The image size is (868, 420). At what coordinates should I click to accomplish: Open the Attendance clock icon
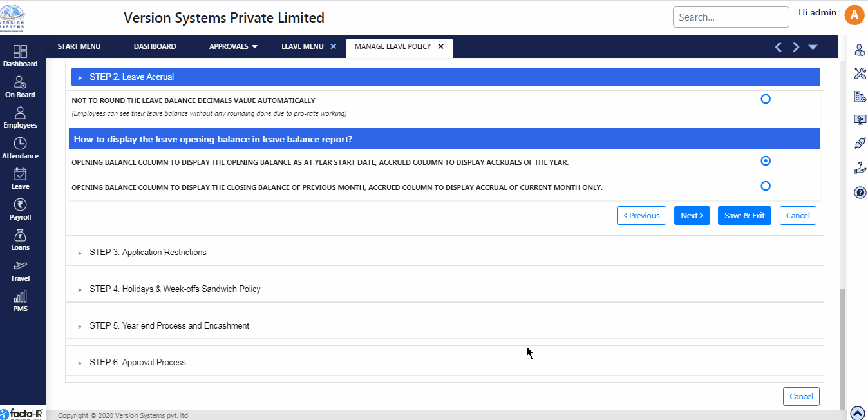pyautogui.click(x=20, y=147)
